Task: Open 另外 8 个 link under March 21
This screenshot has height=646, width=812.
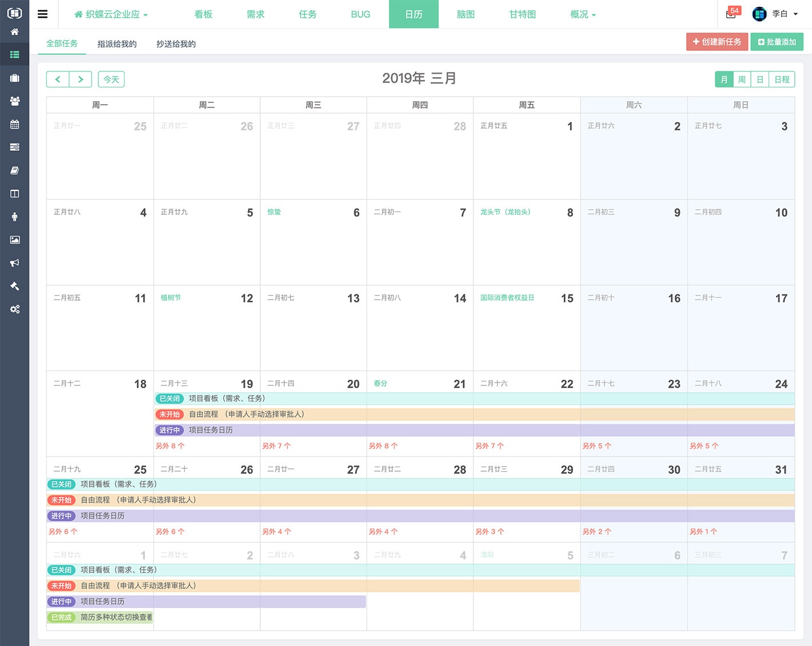Action: pos(383,446)
